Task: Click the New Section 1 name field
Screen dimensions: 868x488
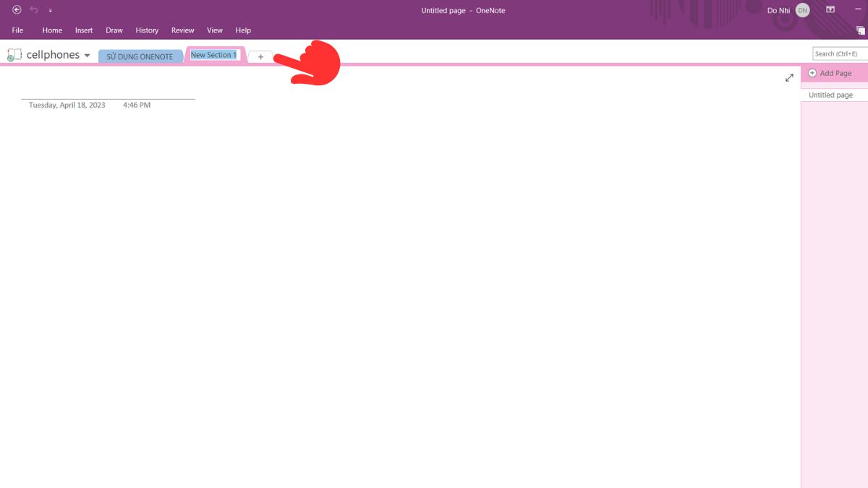Action: (x=214, y=55)
